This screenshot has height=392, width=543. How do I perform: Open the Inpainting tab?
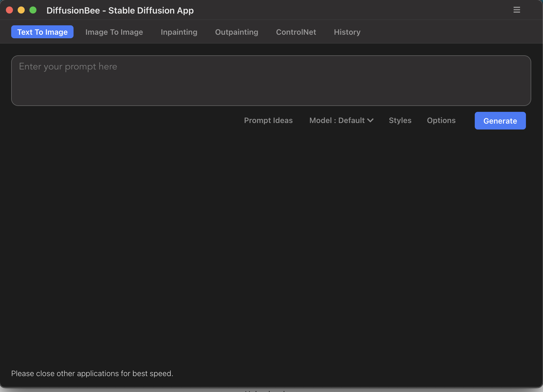[x=179, y=32]
